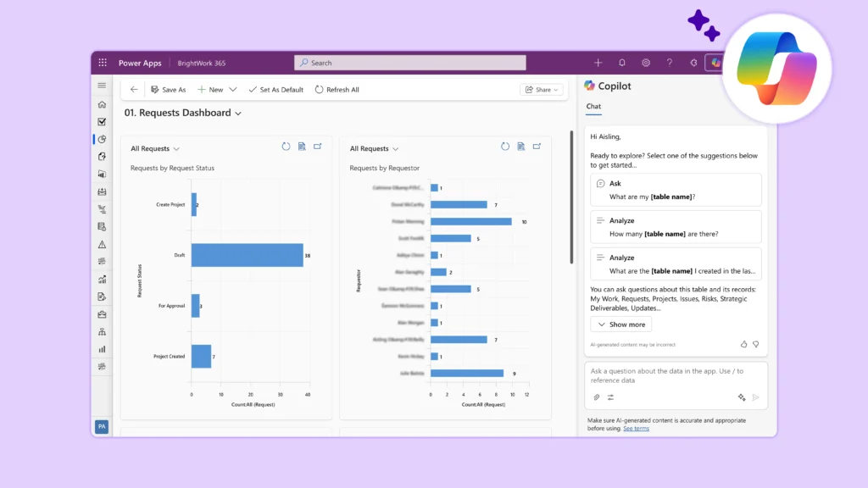Collapse the site map hamburger menu

[x=102, y=86]
